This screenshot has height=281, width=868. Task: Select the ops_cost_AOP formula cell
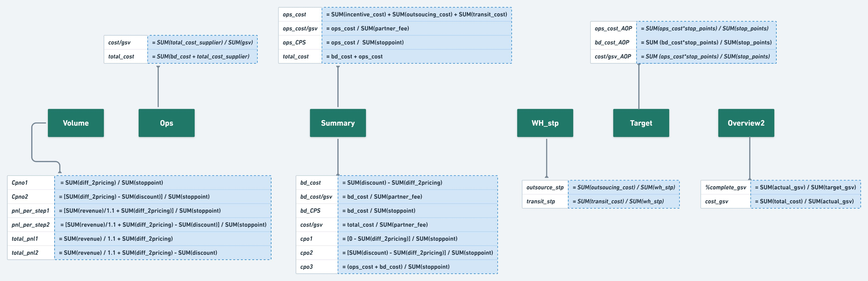click(x=706, y=28)
